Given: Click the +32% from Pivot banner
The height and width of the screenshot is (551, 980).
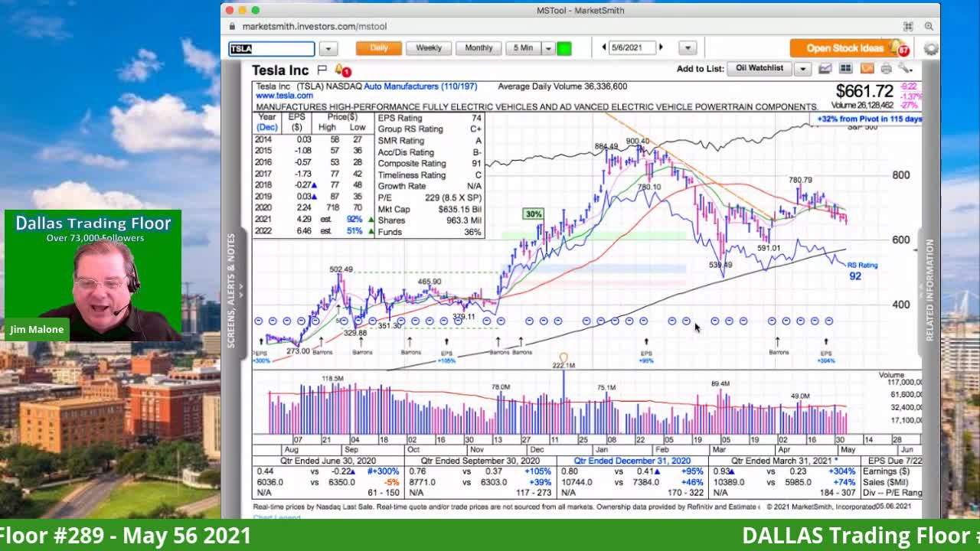Looking at the screenshot, I should (869, 119).
